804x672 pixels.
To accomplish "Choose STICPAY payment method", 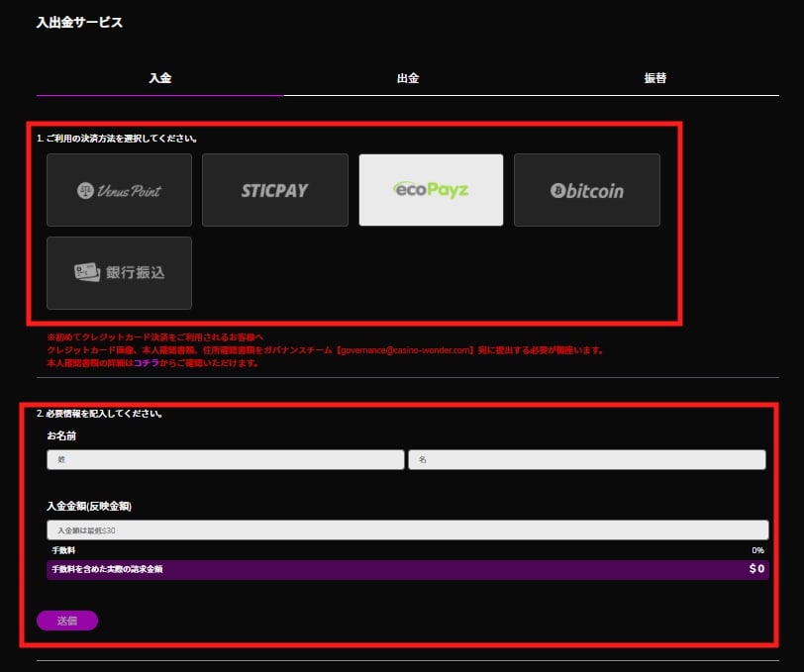I will tap(275, 190).
